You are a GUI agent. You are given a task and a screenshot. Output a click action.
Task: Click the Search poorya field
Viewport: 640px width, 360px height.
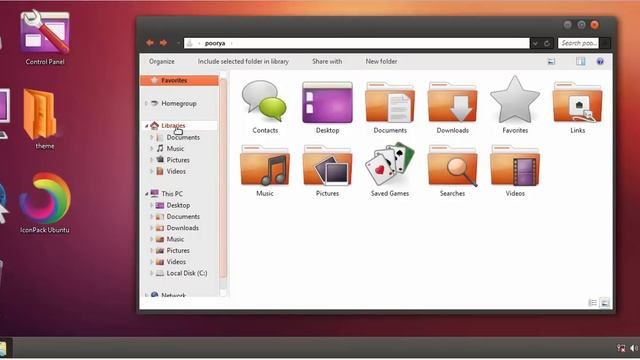(x=578, y=43)
